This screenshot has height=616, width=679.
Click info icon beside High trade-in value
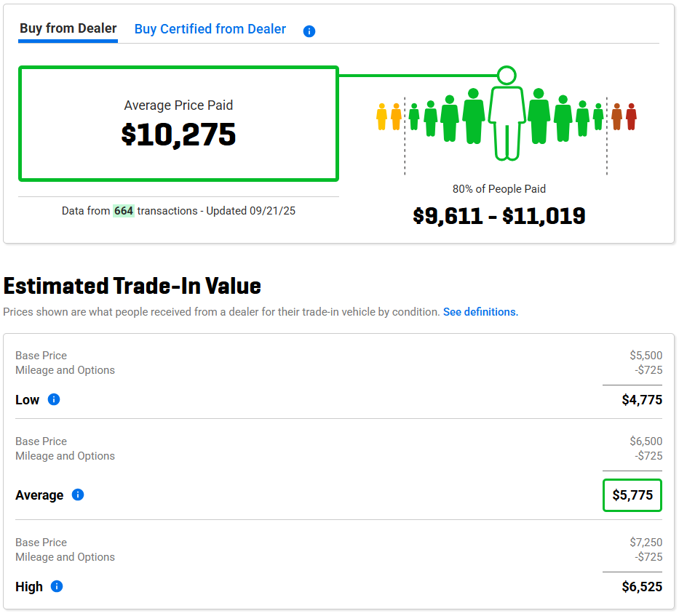click(x=57, y=586)
